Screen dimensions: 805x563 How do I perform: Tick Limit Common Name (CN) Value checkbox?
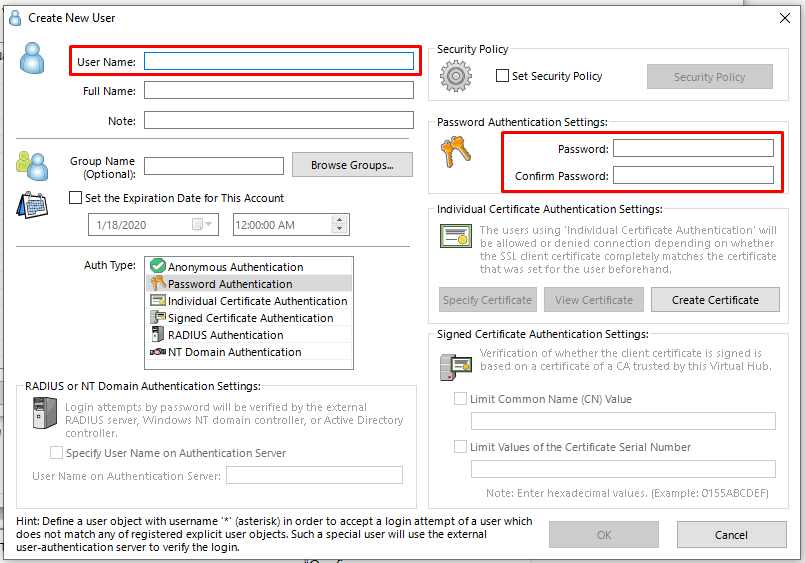461,399
